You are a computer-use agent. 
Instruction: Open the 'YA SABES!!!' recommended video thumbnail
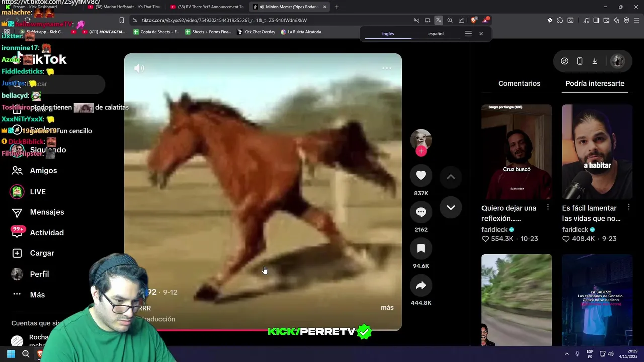coord(597,300)
